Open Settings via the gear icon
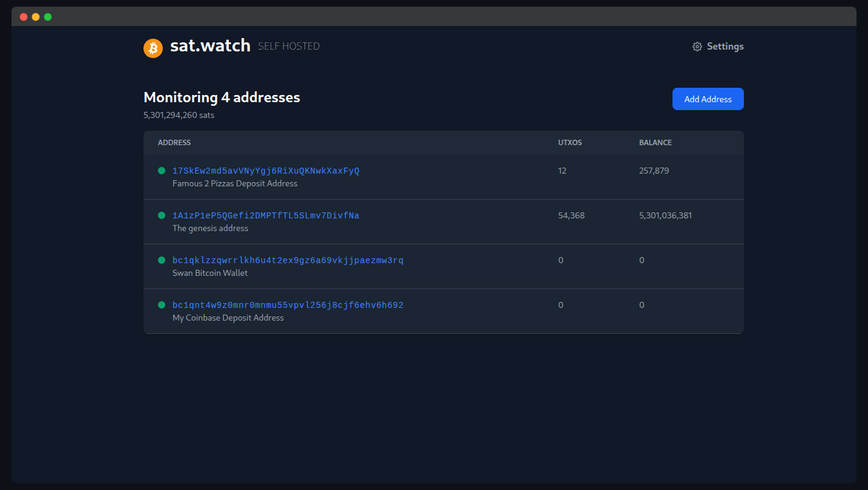This screenshot has width=868, height=490. [697, 47]
